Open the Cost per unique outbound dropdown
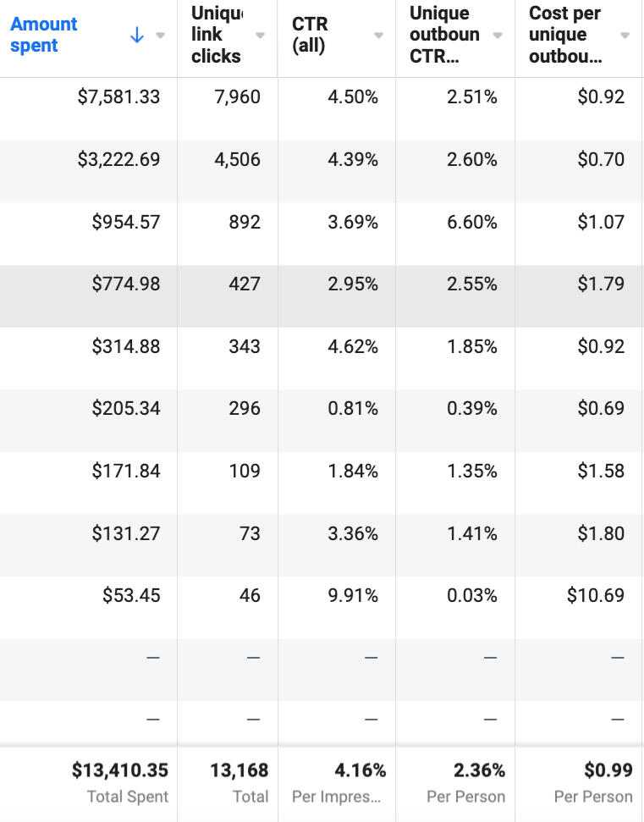644x822 pixels. [625, 36]
